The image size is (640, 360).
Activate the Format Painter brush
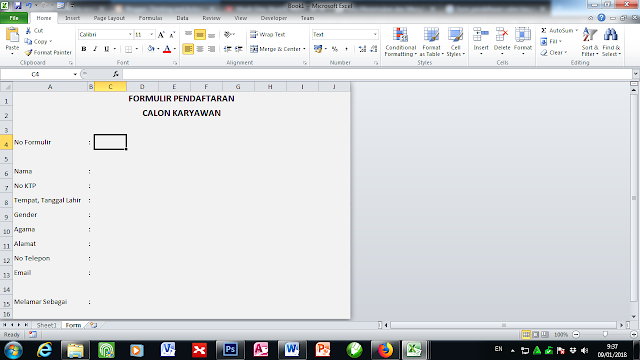28,52
